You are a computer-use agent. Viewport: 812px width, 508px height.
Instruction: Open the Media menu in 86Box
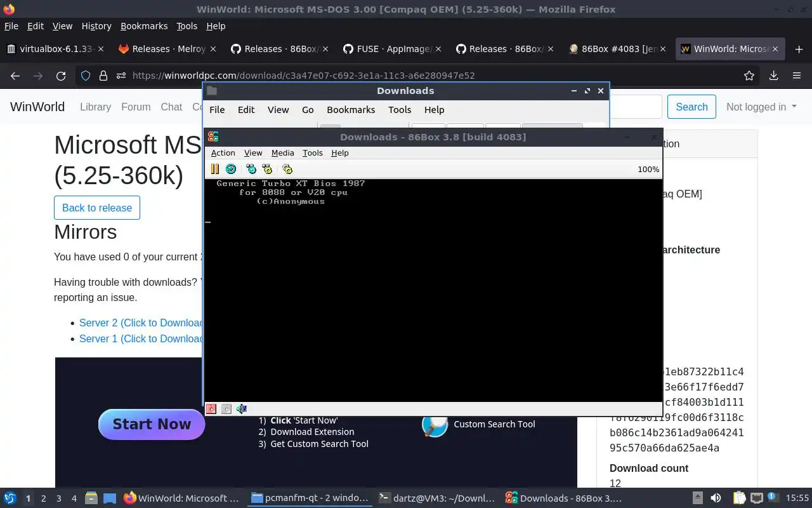point(282,153)
